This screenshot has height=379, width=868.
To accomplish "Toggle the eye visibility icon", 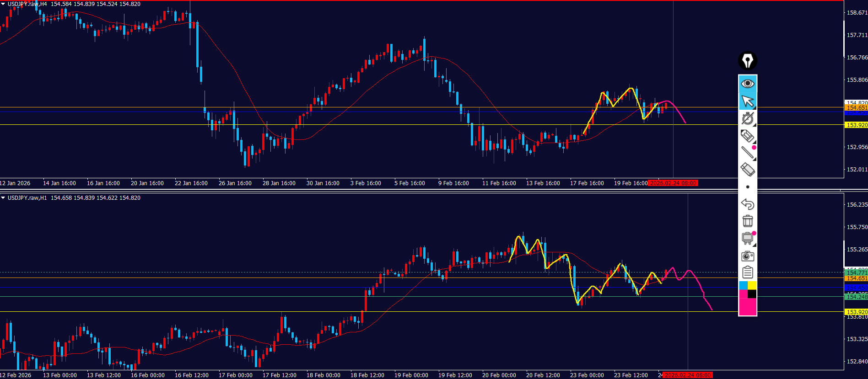I will pos(748,84).
